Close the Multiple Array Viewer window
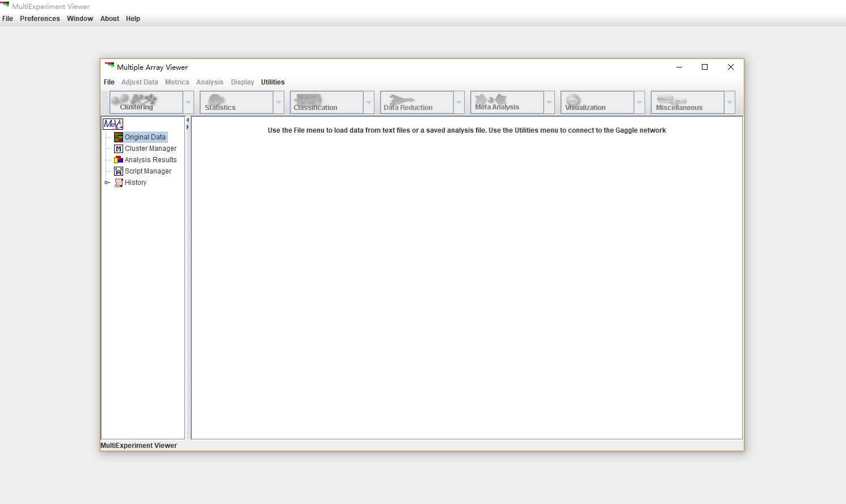846x504 pixels. pyautogui.click(x=731, y=67)
